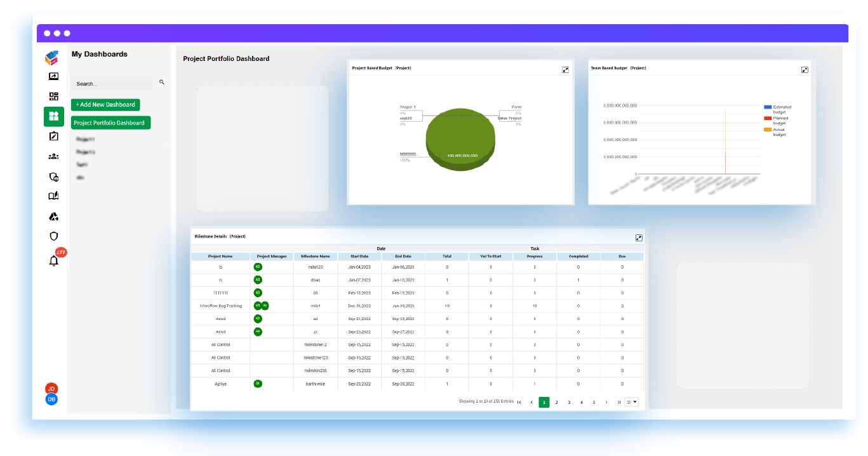Viewport: 868px width, 456px height.
Task: Select Project Portfolio Dashboard in list
Action: tap(110, 123)
